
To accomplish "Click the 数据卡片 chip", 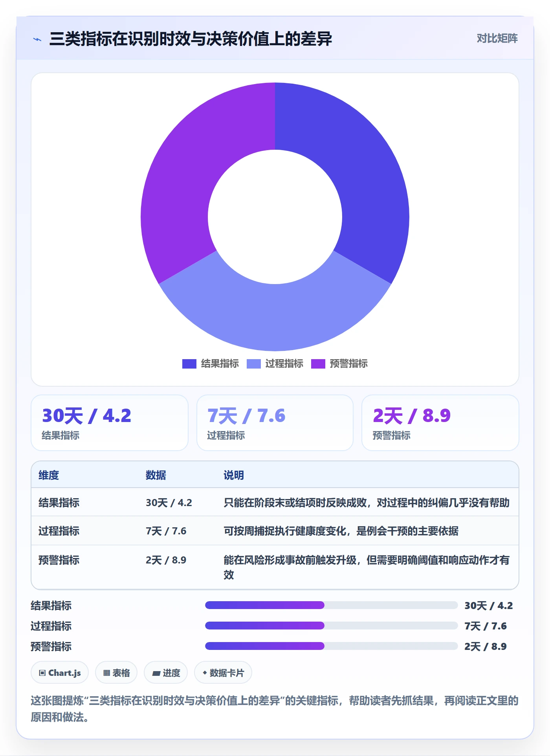I will (223, 673).
